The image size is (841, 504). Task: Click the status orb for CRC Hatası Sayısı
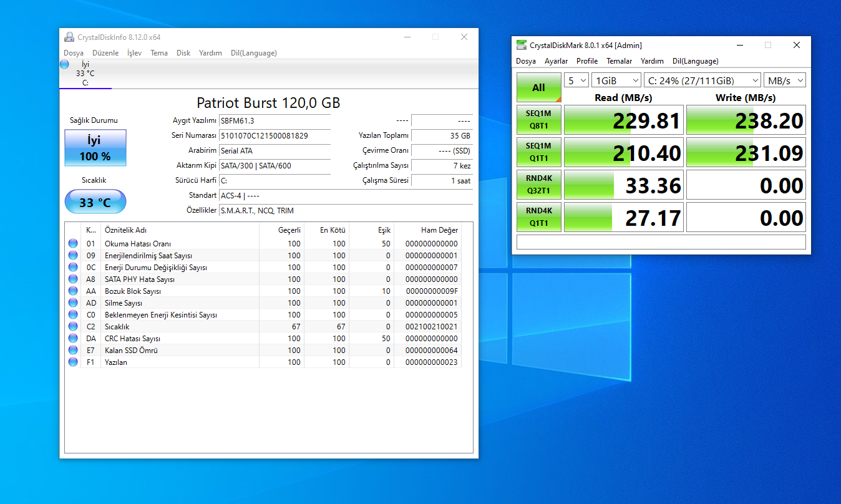(x=73, y=339)
